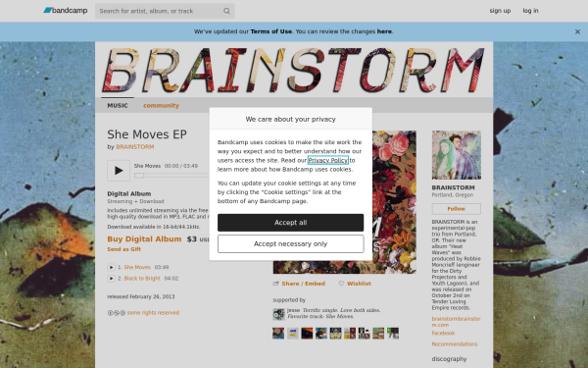Open the brainstormbrainstorm.com website link

(456, 322)
